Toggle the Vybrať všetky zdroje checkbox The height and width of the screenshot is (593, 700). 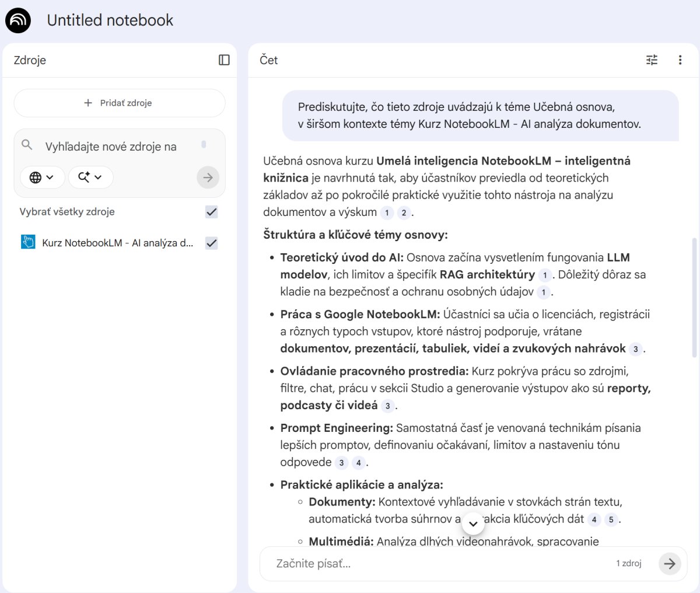pyautogui.click(x=212, y=212)
